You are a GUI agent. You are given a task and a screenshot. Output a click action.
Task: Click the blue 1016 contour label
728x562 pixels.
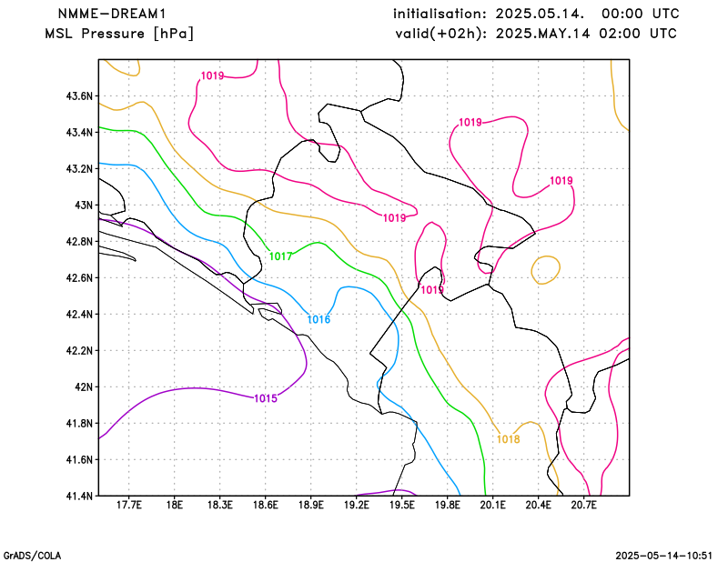pos(318,320)
